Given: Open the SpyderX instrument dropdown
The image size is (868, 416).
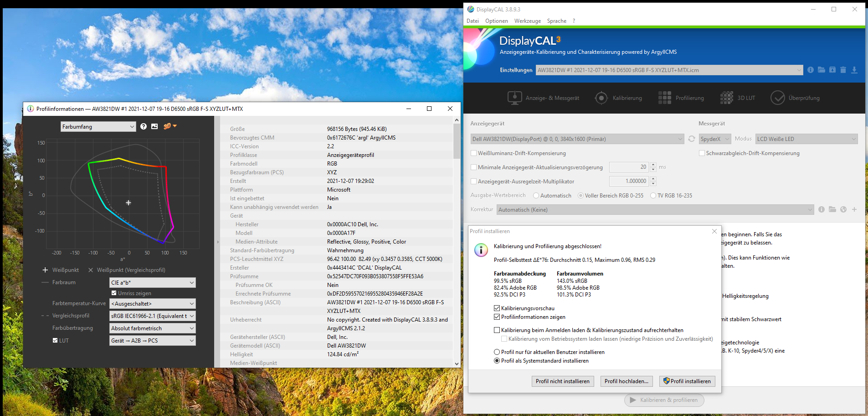Looking at the screenshot, I should point(714,139).
